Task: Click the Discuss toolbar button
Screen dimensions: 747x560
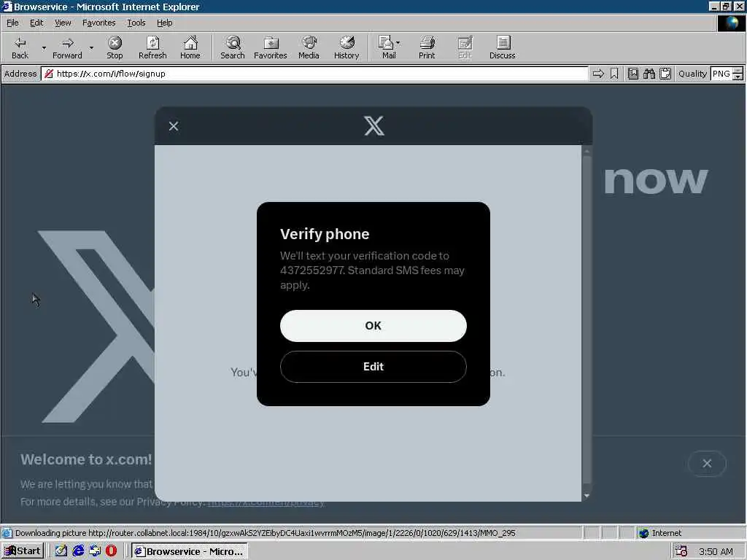Action: tap(502, 47)
